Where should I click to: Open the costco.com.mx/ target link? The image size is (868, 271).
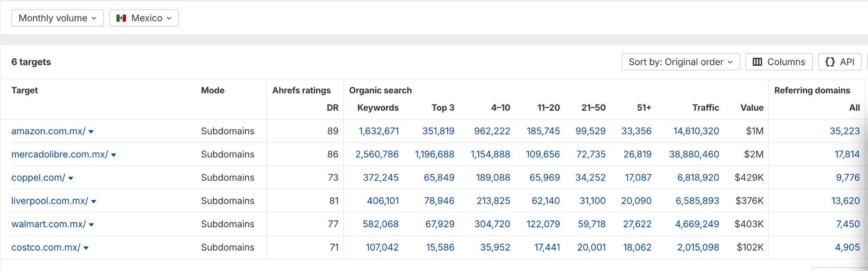[46, 248]
